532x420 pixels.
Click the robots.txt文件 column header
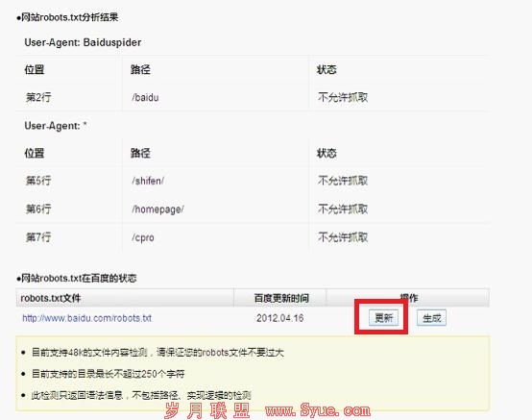[x=51, y=298]
